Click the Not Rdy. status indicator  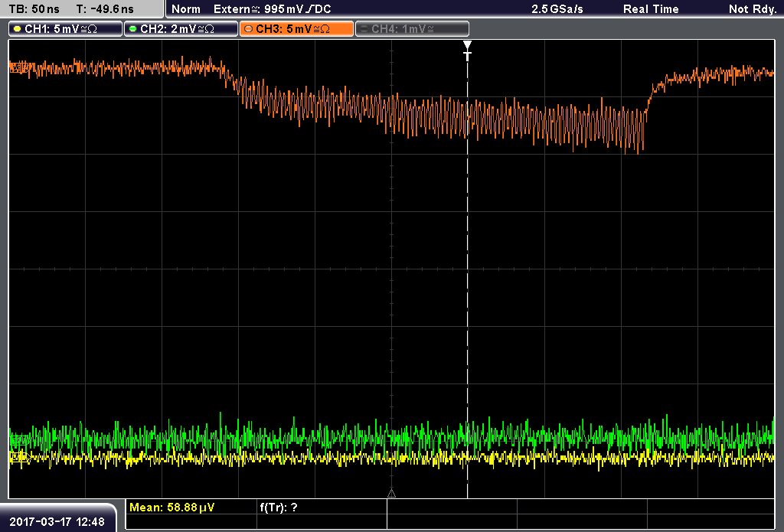coord(753,9)
